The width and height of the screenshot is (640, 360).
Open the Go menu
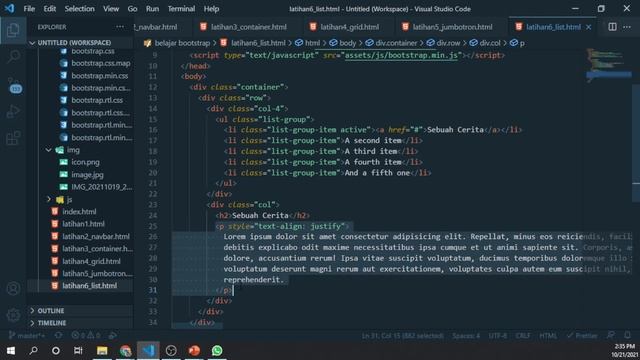pos(132,9)
